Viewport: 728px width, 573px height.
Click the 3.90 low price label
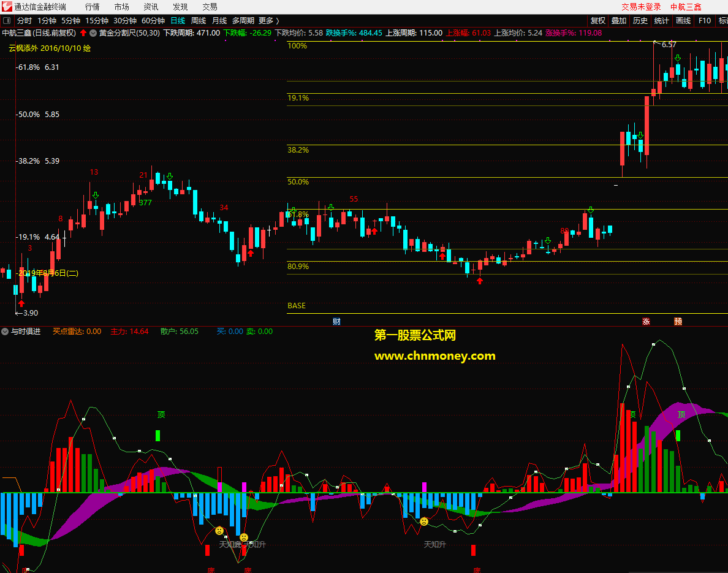point(31,313)
